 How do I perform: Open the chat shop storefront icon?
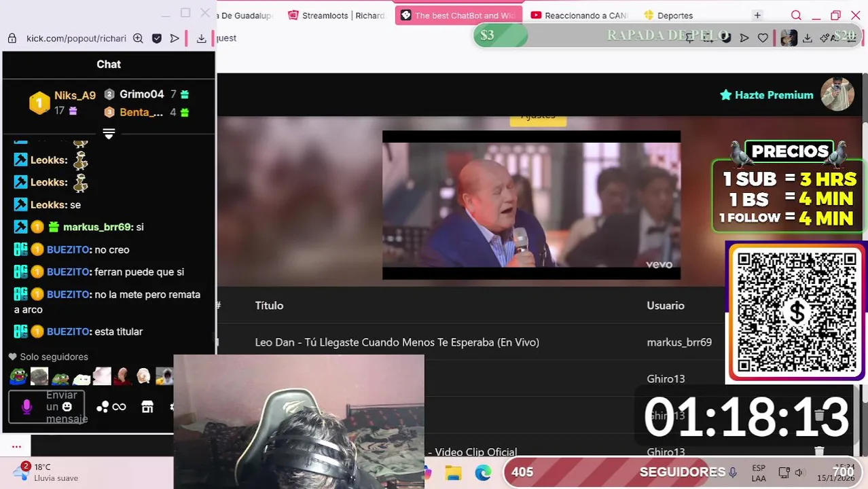(x=147, y=407)
